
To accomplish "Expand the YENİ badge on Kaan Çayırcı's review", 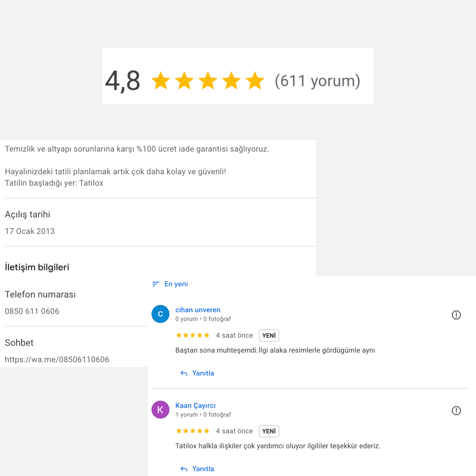I will pyautogui.click(x=269, y=431).
